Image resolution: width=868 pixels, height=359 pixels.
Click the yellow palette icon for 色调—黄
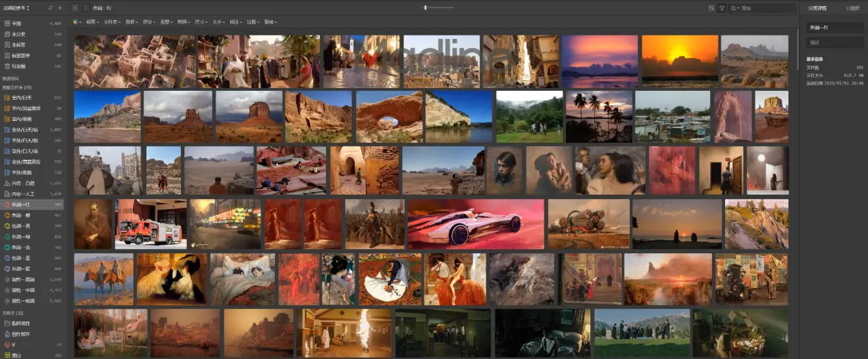pos(7,226)
